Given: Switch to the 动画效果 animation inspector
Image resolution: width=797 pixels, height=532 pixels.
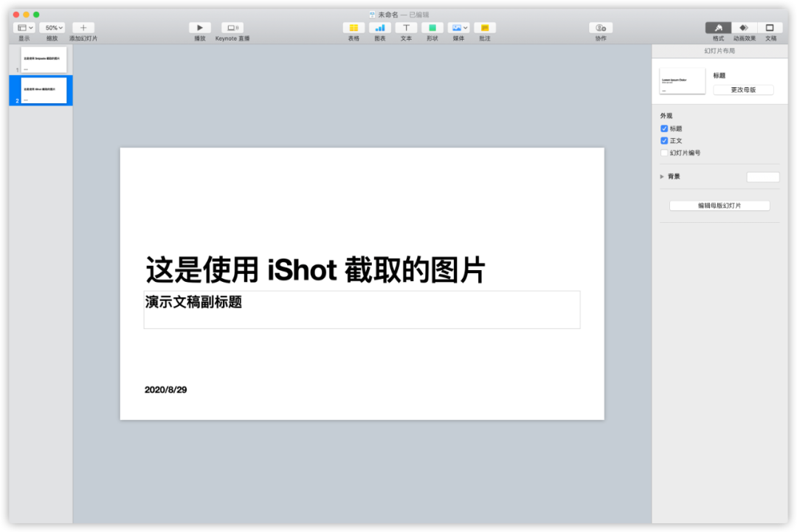Looking at the screenshot, I should (x=744, y=28).
